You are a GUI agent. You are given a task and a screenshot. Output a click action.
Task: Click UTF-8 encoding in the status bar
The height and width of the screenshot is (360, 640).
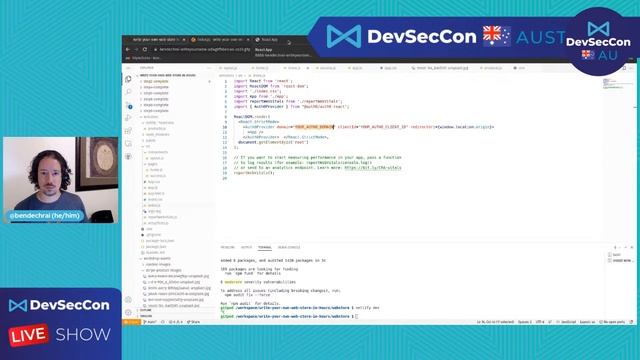pos(540,322)
